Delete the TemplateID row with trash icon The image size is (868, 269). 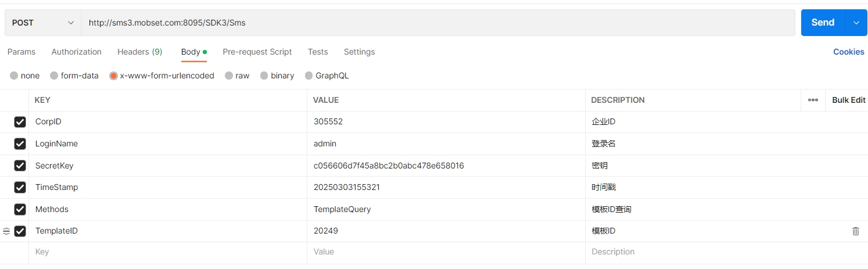(855, 231)
